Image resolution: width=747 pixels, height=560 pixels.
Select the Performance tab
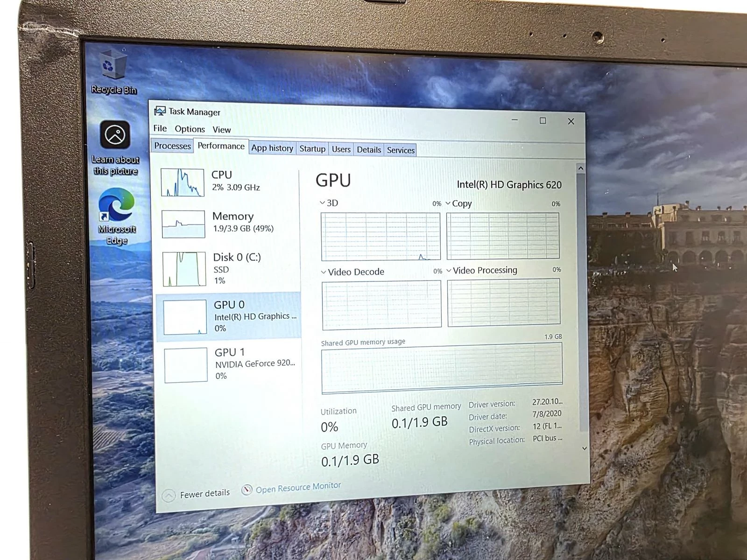point(221,146)
